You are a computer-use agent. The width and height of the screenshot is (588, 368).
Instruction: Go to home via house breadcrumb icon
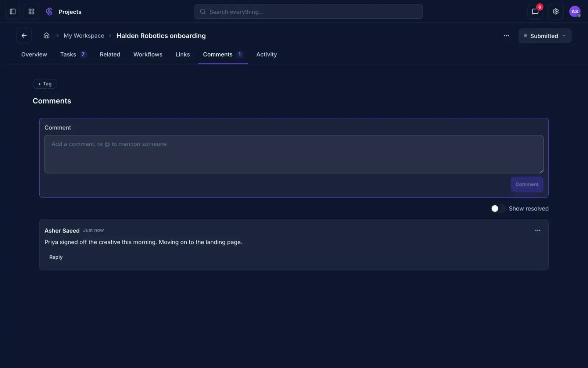pos(46,36)
